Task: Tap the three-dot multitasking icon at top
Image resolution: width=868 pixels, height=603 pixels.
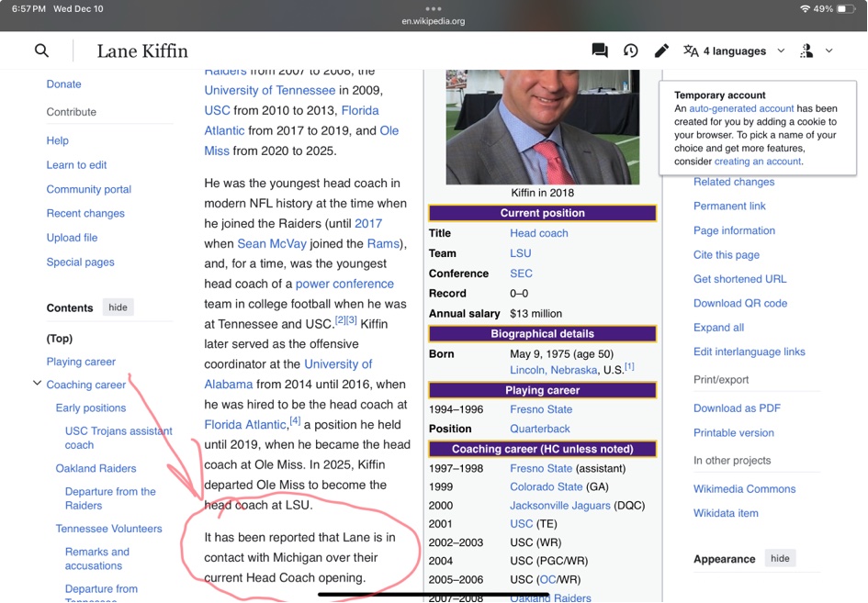Action: coord(434,8)
